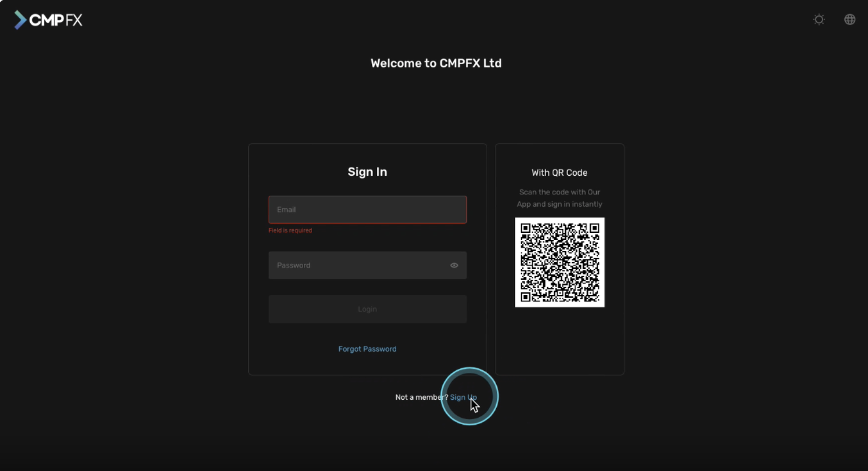Click the Login button
The width and height of the screenshot is (868, 471).
pyautogui.click(x=367, y=309)
